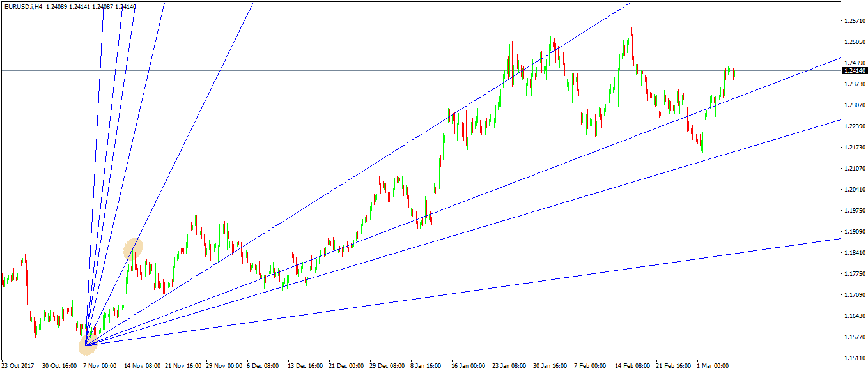Click the 29 Nov 00:00 time label
The height and width of the screenshot is (373, 868).
[x=224, y=367]
